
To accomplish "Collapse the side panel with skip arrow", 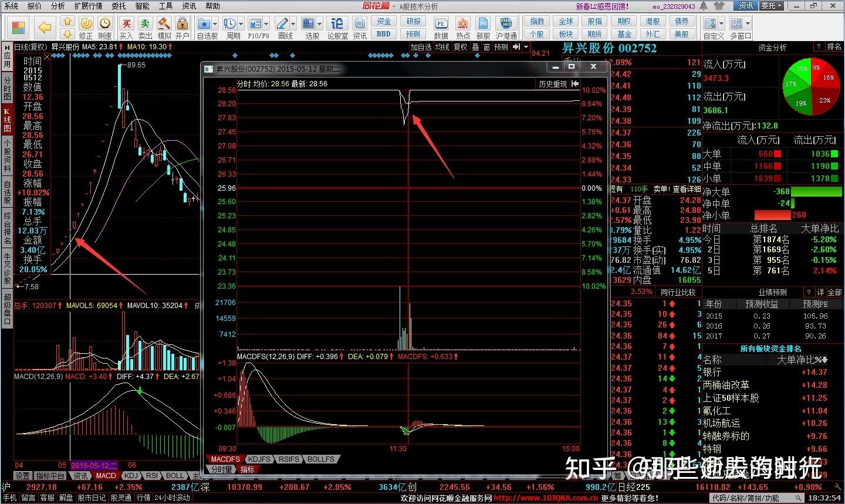I will (x=516, y=47).
